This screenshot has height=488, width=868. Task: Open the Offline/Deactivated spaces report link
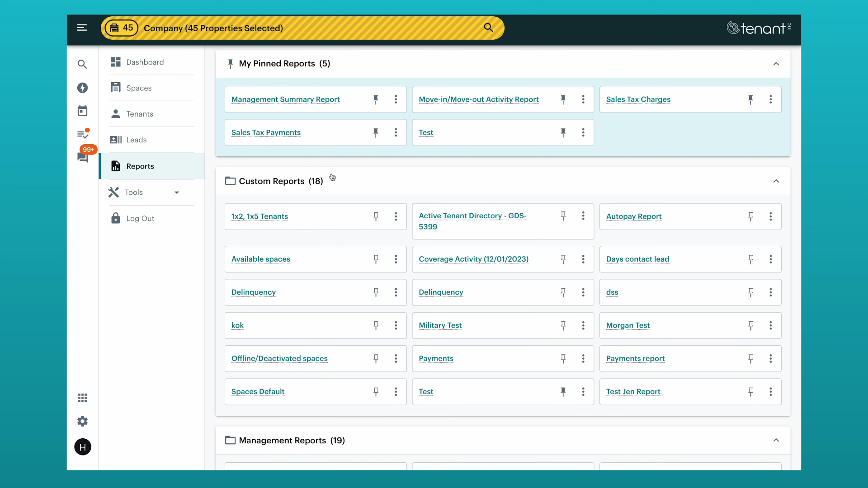279,358
